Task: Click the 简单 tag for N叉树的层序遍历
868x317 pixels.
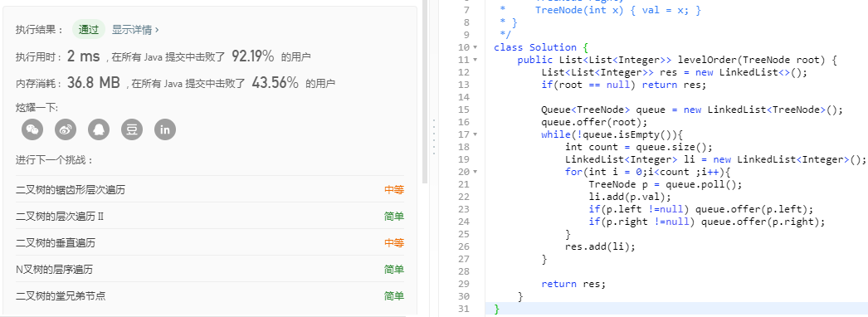Action: click(394, 270)
